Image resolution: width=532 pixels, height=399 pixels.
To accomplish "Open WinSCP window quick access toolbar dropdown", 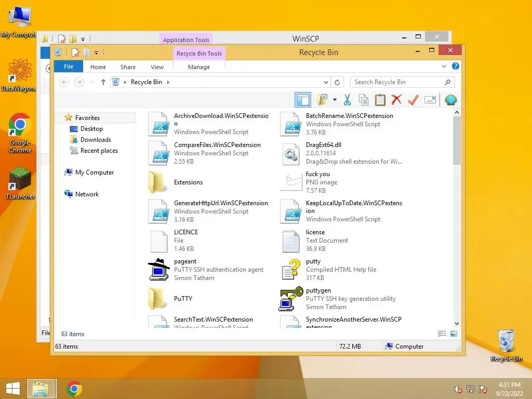I will click(x=83, y=39).
